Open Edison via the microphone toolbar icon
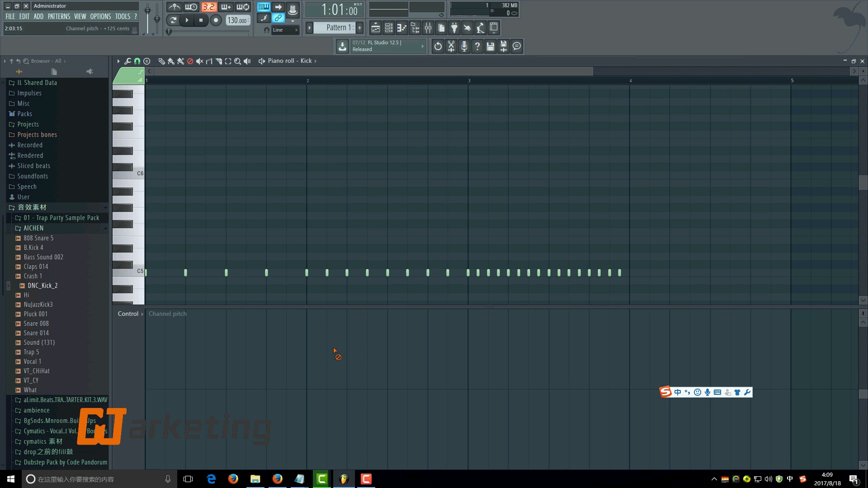The width and height of the screenshot is (868, 488). pyautogui.click(x=464, y=46)
